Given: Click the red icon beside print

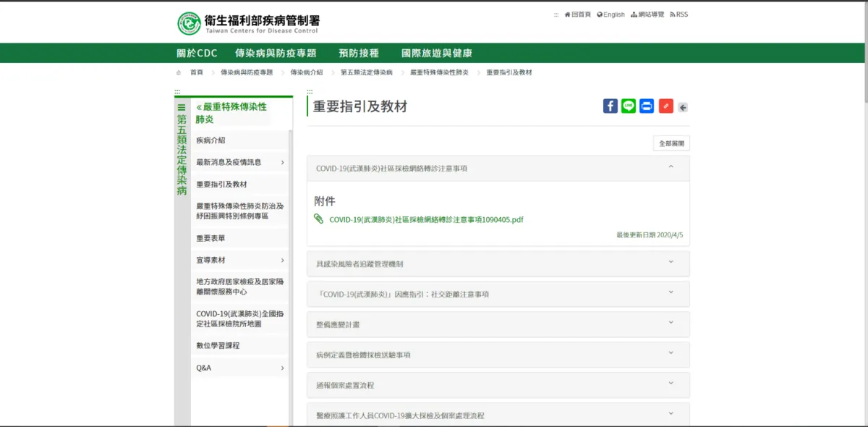Looking at the screenshot, I should pos(666,106).
